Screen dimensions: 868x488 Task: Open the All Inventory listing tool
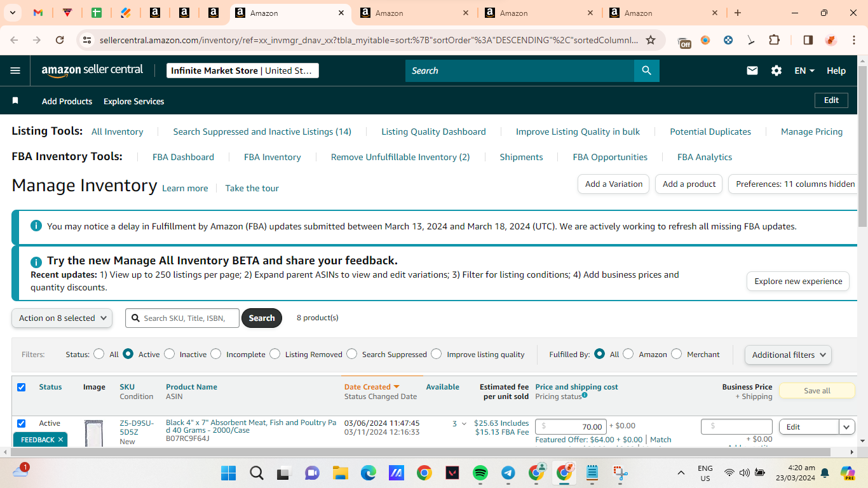[118, 132]
